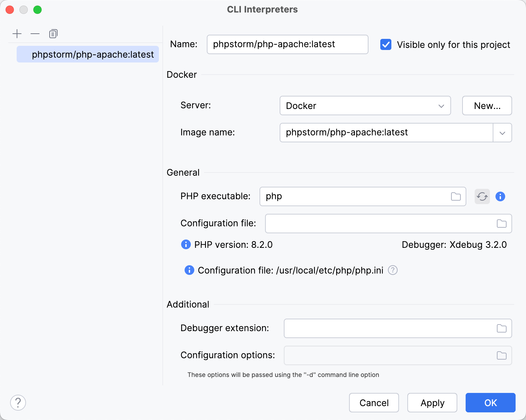The height and width of the screenshot is (420, 526).
Task: Click the New... server button
Action: tap(487, 106)
